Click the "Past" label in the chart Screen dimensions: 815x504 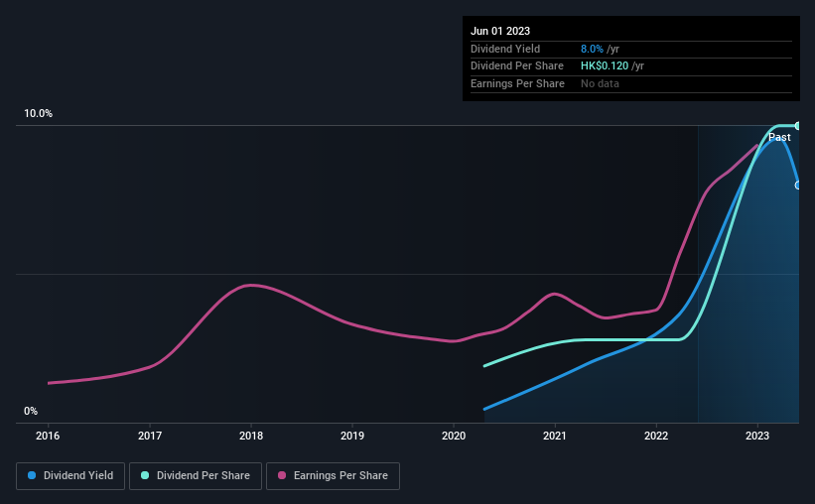click(779, 137)
